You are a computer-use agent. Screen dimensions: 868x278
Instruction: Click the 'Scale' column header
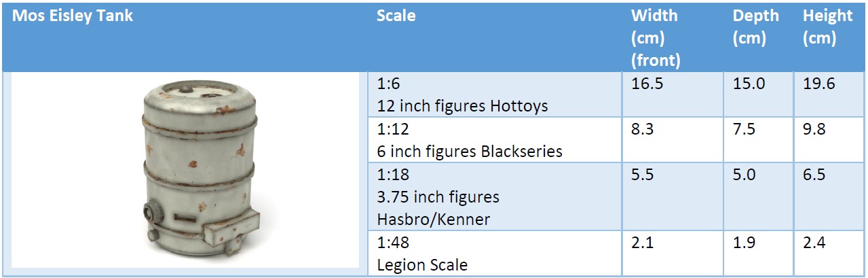coord(396,16)
